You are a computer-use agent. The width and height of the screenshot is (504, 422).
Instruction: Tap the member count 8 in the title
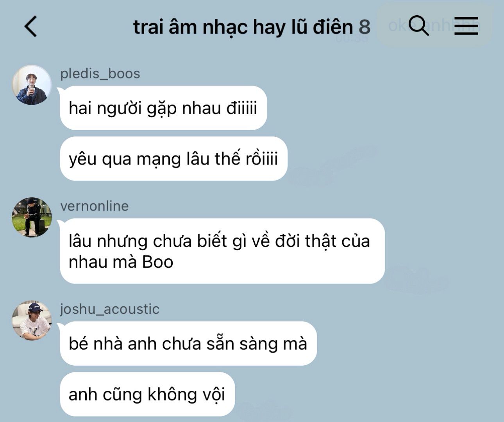click(364, 27)
